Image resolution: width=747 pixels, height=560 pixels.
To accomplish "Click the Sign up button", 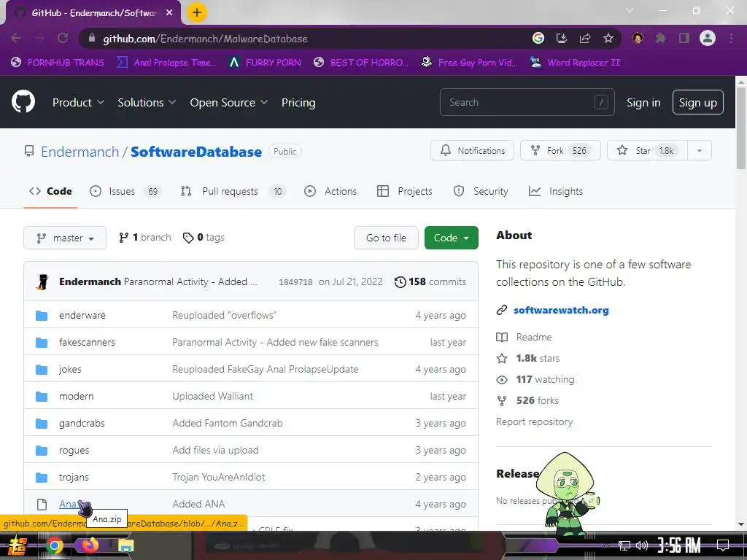I will pos(698,102).
